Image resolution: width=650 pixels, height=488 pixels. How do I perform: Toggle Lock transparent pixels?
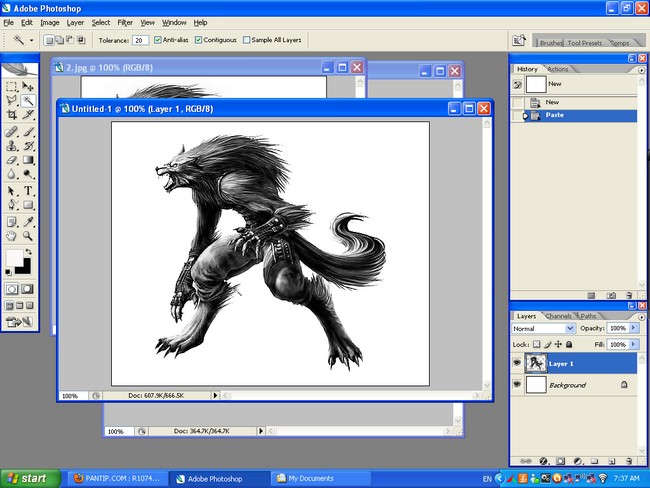pos(537,344)
